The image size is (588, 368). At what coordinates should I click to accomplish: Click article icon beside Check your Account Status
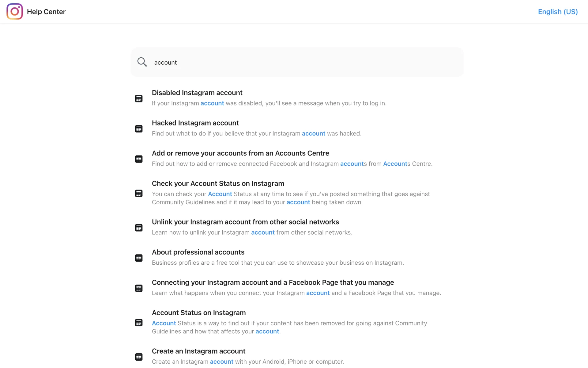click(139, 194)
